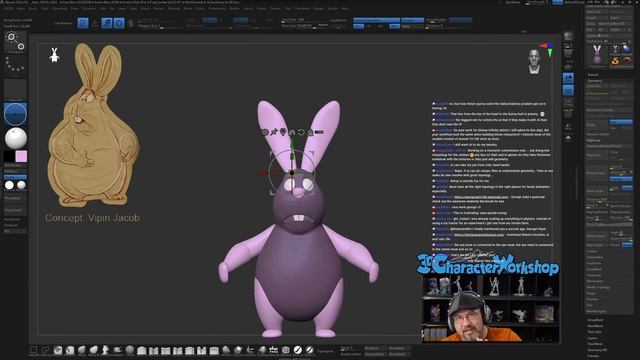Select the orange SimpleBrush tool thumbnail
Screen dimensions: 640x360
click(616, 61)
